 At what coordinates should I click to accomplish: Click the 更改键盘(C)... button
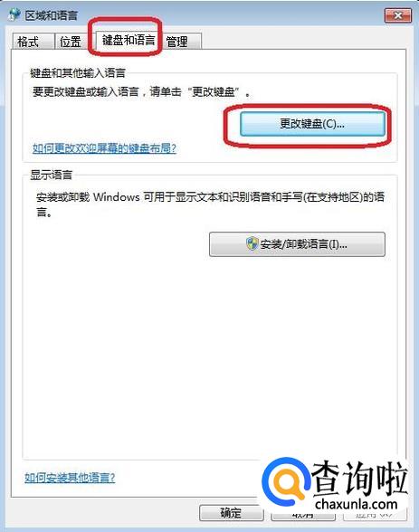(312, 124)
